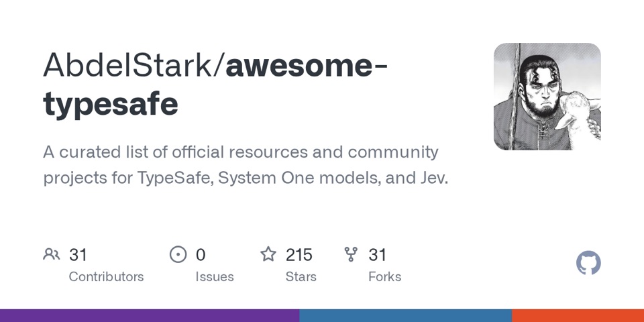644x322 pixels.
Task: Click the contributors people icon
Action: (x=52, y=255)
